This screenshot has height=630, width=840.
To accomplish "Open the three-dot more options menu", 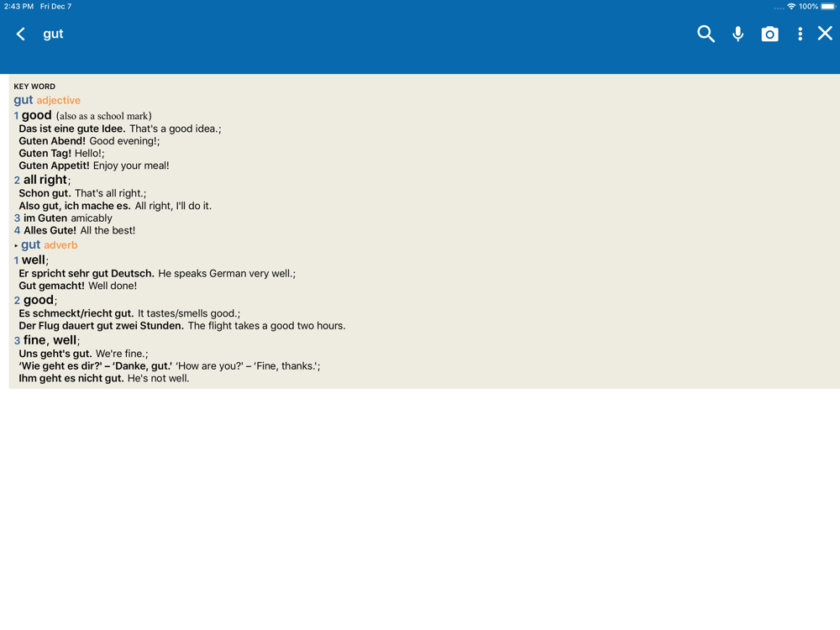I will coord(800,34).
